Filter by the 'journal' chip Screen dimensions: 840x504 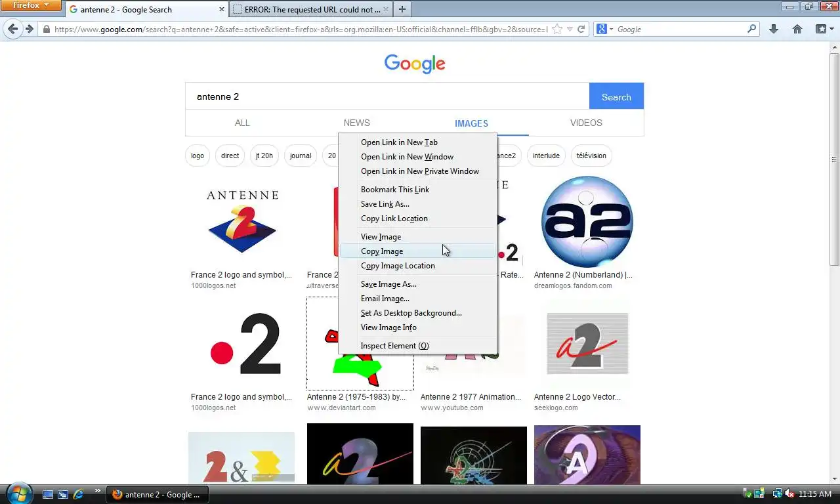coord(301,156)
